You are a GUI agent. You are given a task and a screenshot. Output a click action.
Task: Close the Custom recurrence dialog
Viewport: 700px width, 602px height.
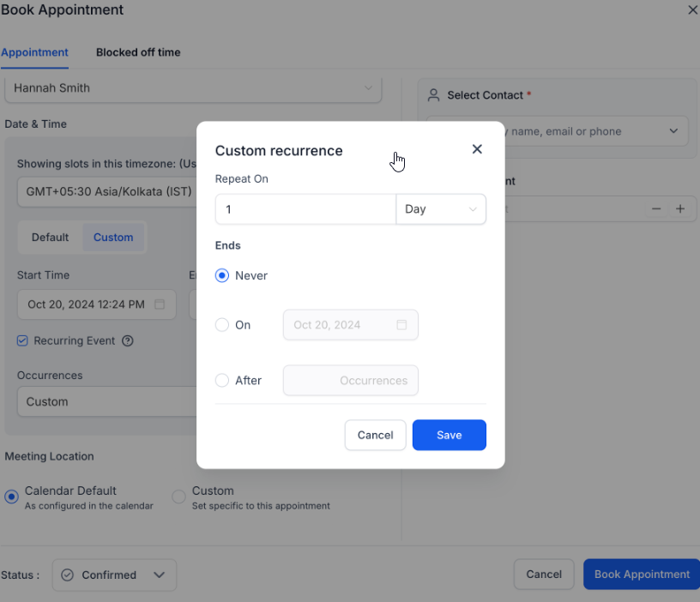[477, 149]
